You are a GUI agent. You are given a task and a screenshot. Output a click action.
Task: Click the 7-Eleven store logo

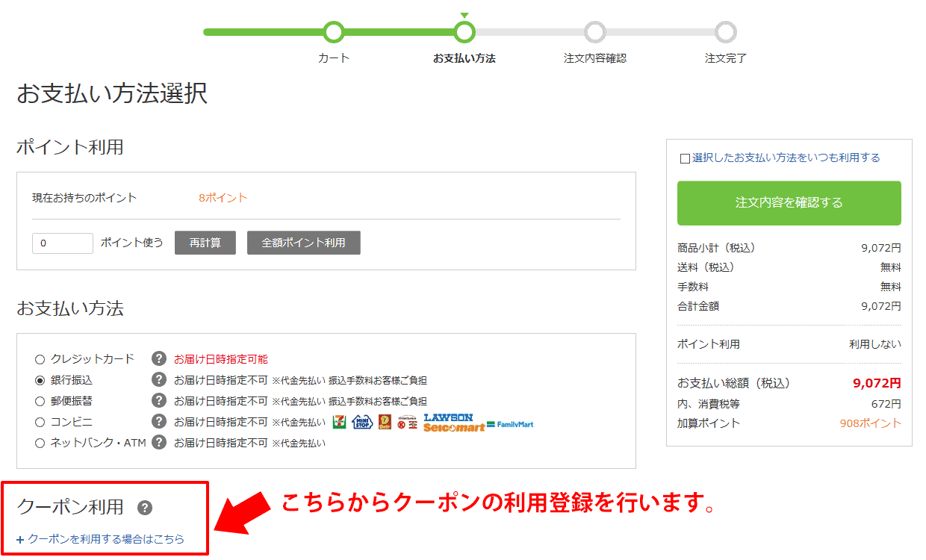[339, 423]
